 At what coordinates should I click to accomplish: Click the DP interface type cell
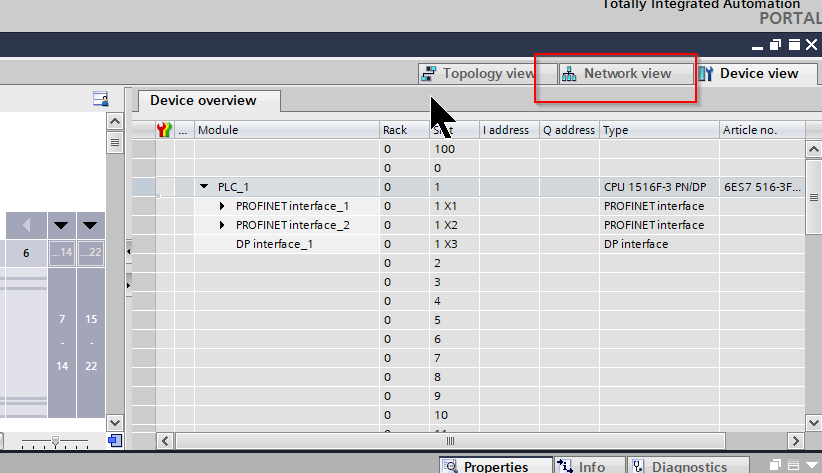tap(659, 244)
